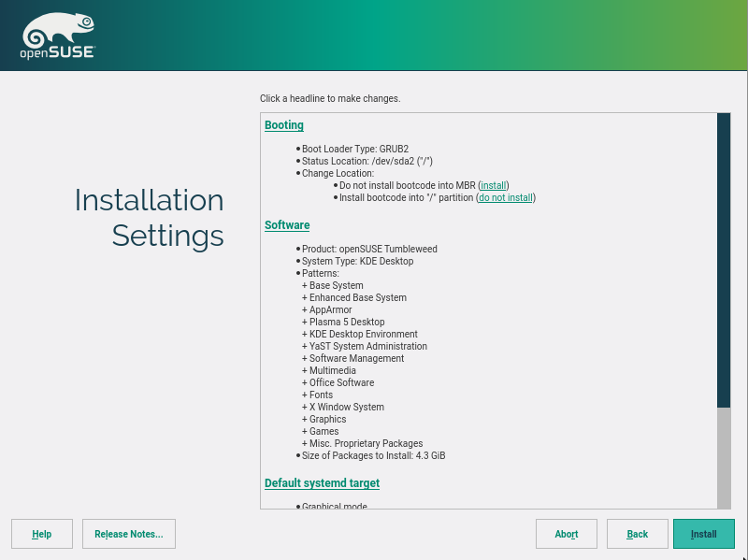Image resolution: width=748 pixels, height=560 pixels.
Task: Click '+ YaST System Administration' pattern
Action: pos(365,346)
